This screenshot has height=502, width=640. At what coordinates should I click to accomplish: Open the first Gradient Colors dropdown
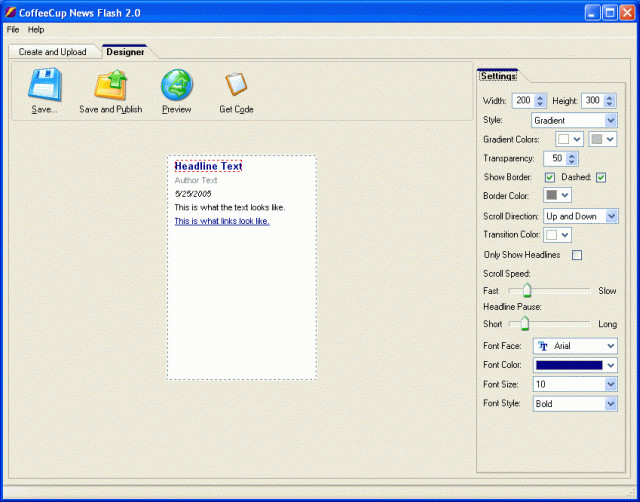(x=569, y=139)
